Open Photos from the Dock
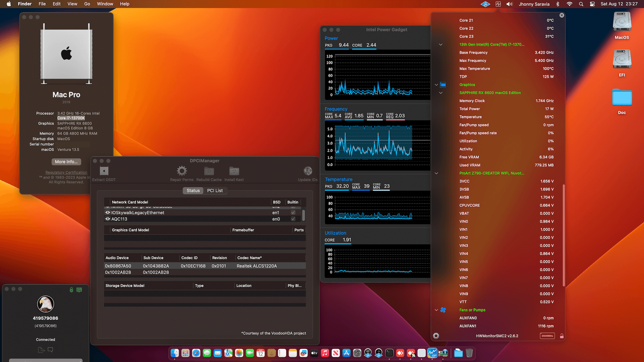Screen dimensions: 644x362 pos(239,353)
